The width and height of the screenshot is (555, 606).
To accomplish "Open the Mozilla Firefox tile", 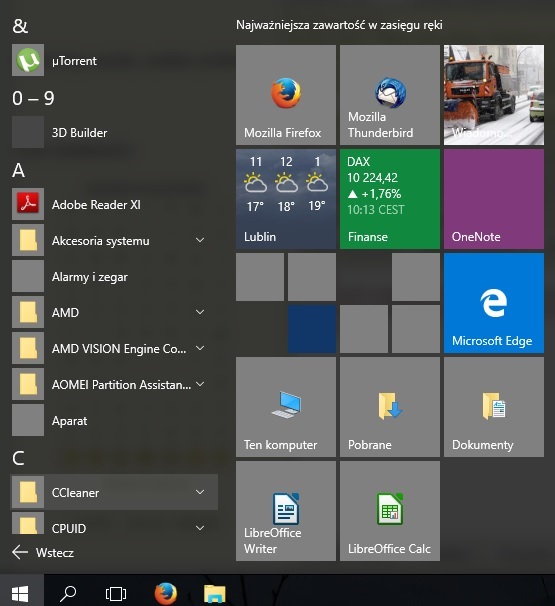I will pyautogui.click(x=286, y=95).
